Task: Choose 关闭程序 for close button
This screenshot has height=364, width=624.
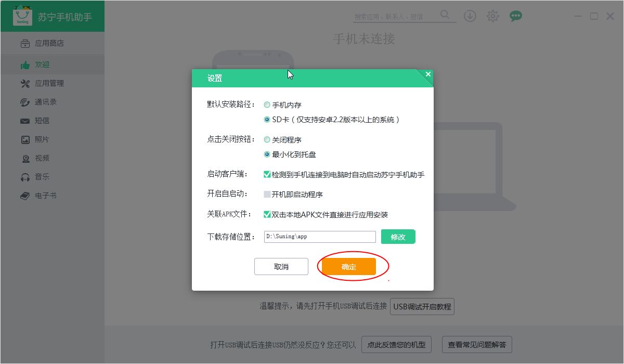Action: 267,139
